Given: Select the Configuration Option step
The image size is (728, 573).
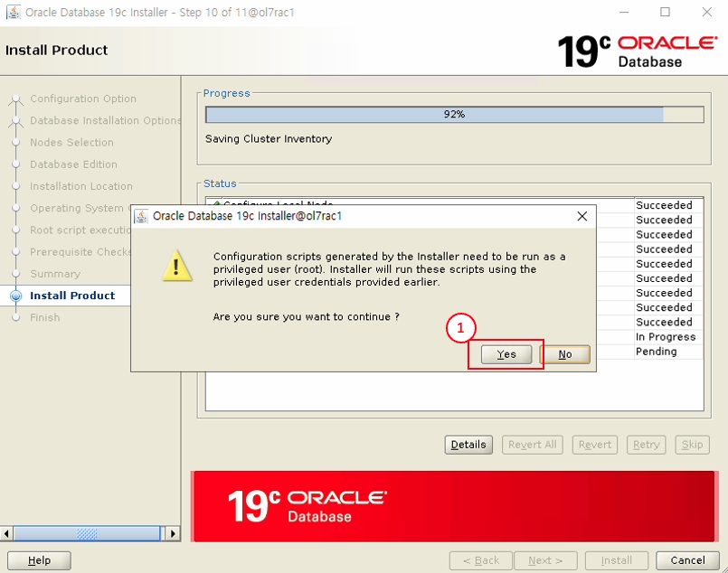Looking at the screenshot, I should click(83, 99).
